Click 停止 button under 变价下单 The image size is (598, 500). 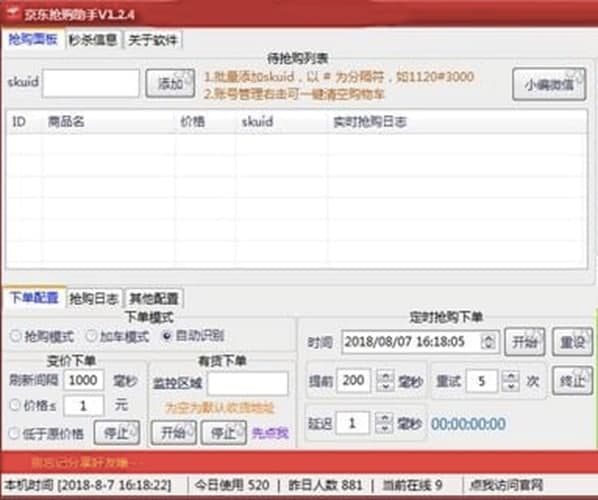(117, 433)
